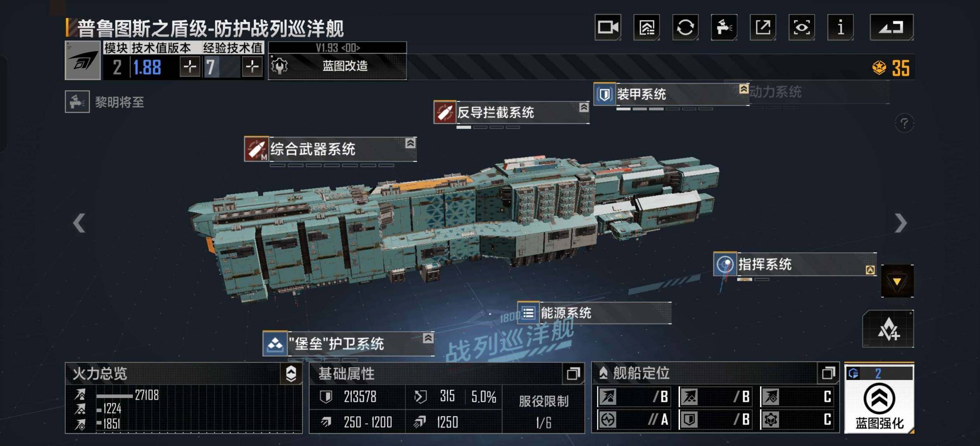980x446 pixels.
Task: Click the question mark help icon
Action: [x=904, y=123]
